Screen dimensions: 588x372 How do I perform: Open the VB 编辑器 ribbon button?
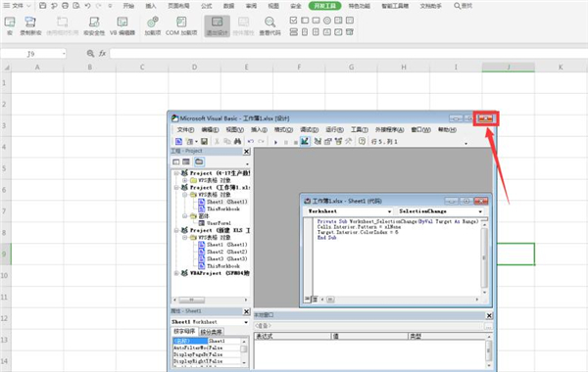(122, 25)
